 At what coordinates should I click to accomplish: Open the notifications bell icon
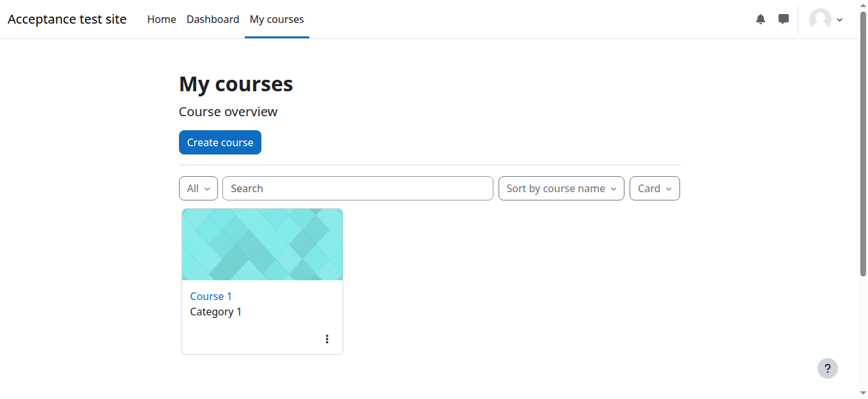(x=761, y=19)
